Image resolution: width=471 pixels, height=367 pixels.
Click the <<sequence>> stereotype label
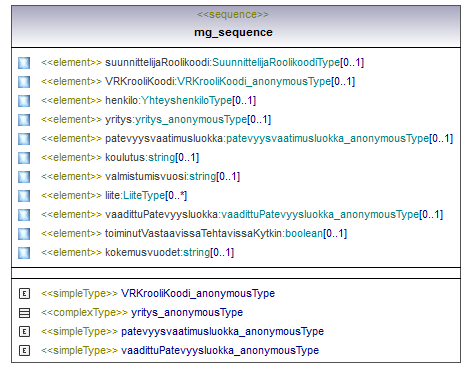click(233, 14)
